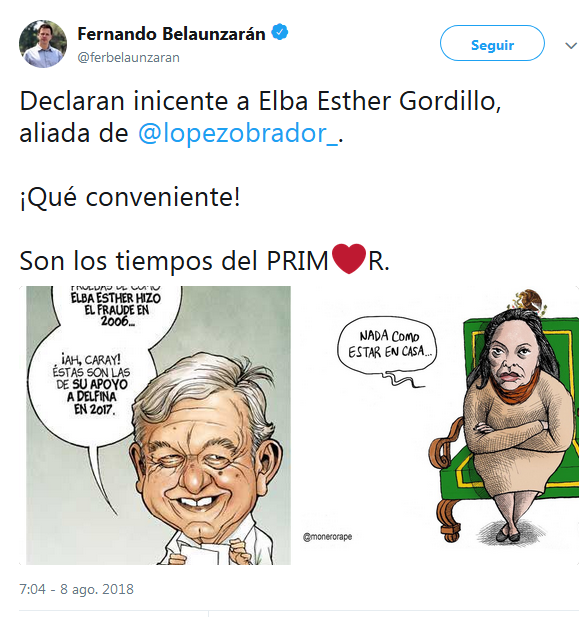The image size is (588, 617).
Task: Click the '¡Ah, caray!' speech bubble
Action: 91,384
